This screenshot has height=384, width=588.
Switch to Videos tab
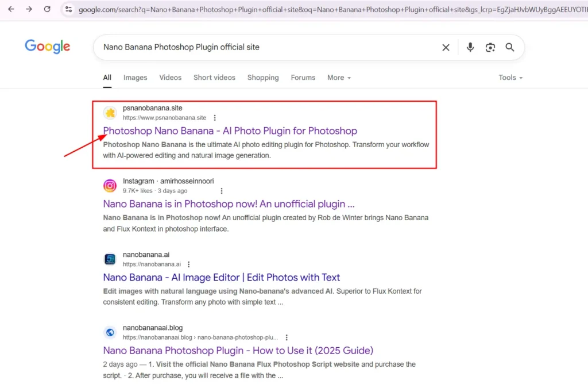coord(170,78)
